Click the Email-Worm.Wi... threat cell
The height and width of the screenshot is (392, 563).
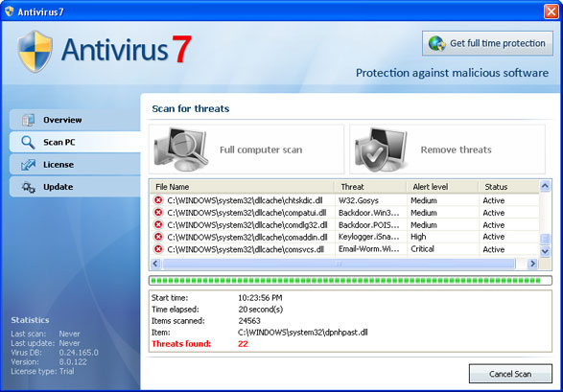pos(368,249)
